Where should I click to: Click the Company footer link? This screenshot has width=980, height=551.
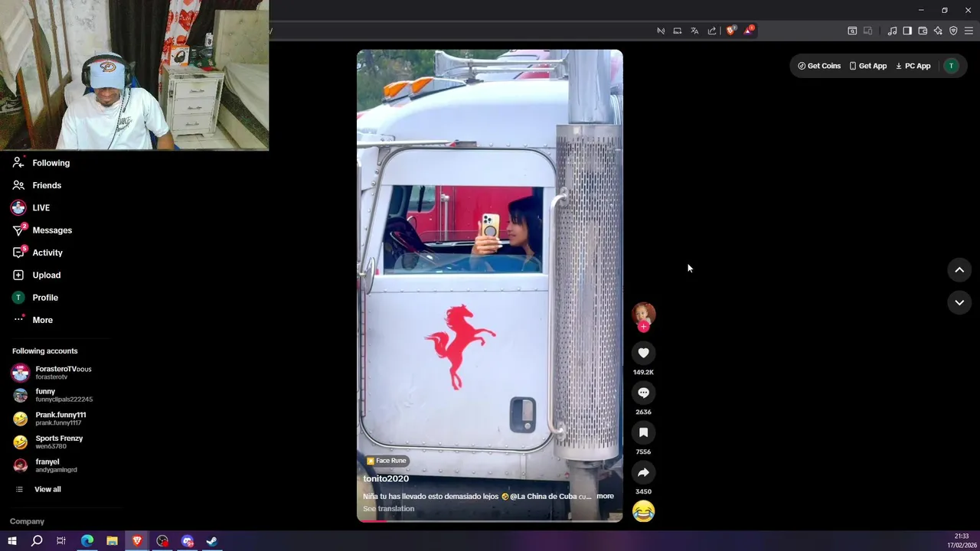(x=27, y=521)
